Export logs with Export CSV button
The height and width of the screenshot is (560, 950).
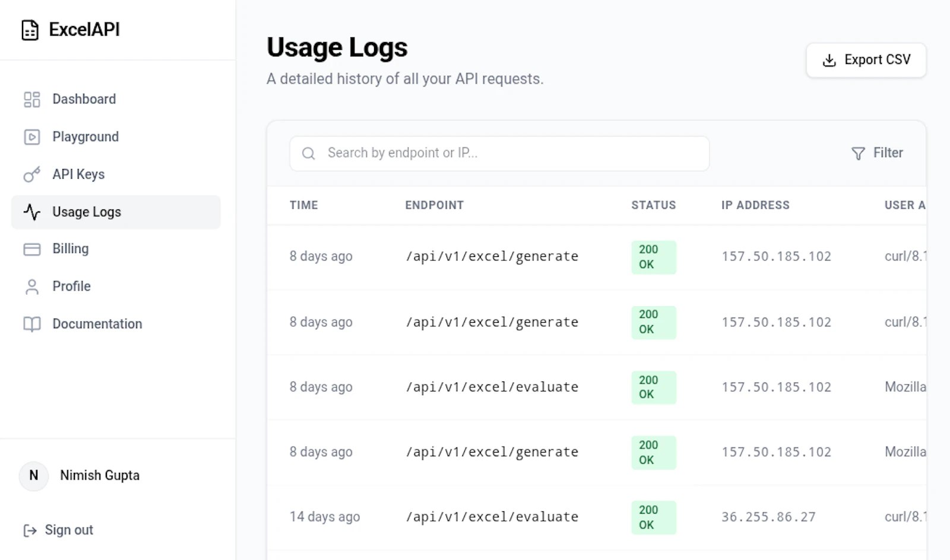click(x=866, y=60)
